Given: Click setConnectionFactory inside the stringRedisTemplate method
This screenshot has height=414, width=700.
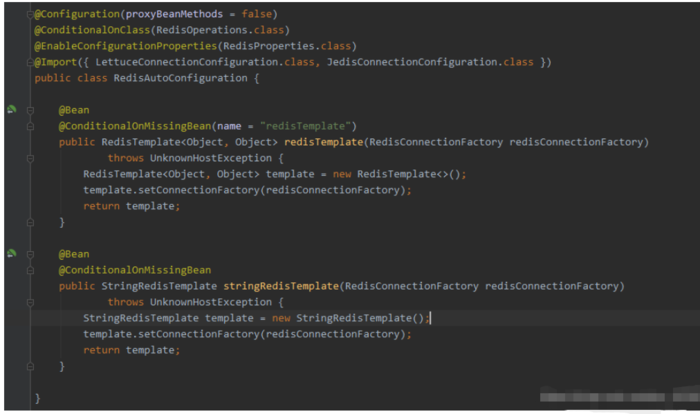Looking at the screenshot, I should 199,334.
